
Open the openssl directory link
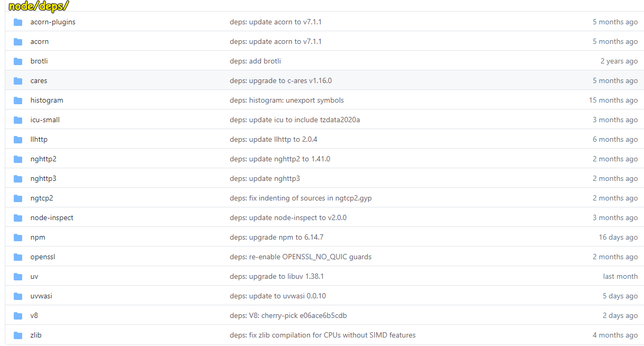pyautogui.click(x=43, y=257)
